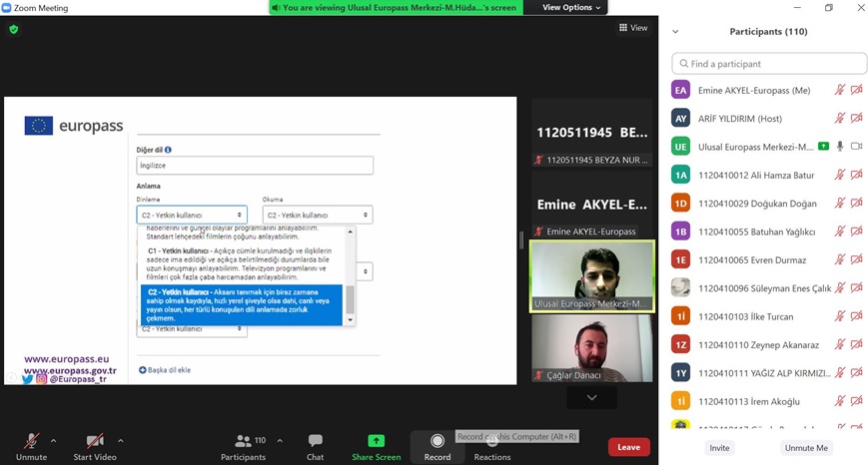Click muted mic icon for İrem Akoğlu
Image resolution: width=868 pixels, height=465 pixels.
(x=840, y=401)
